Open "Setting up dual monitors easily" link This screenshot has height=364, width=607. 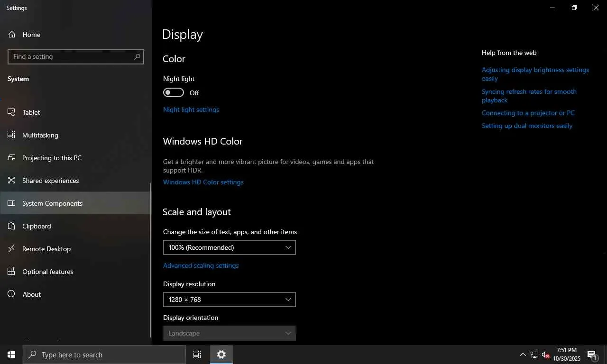[527, 126]
